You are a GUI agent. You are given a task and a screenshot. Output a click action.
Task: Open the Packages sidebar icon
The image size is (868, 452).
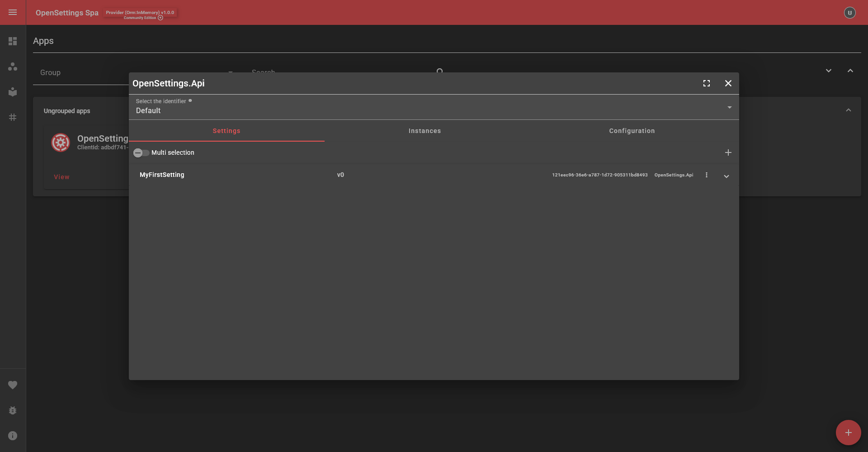coord(13,92)
